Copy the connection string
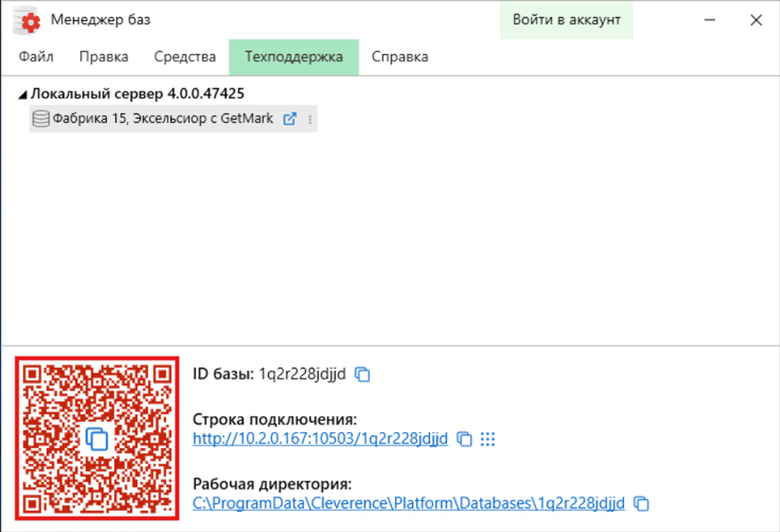The image size is (780, 532). [464, 439]
